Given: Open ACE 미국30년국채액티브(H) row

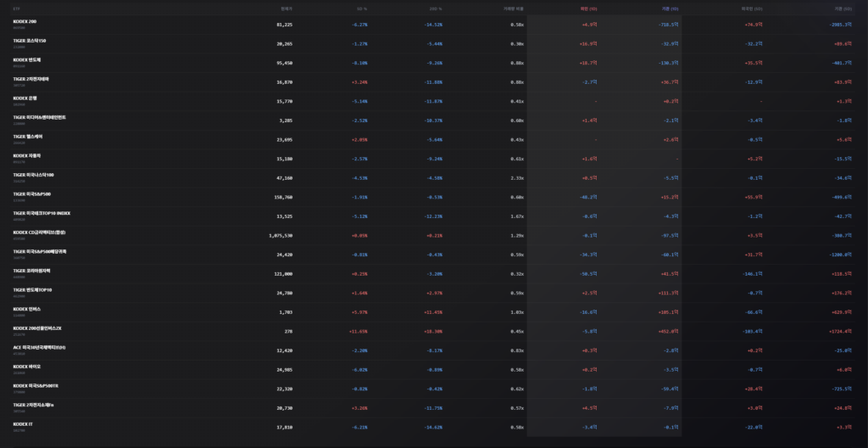Looking at the screenshot, I should (40, 347).
